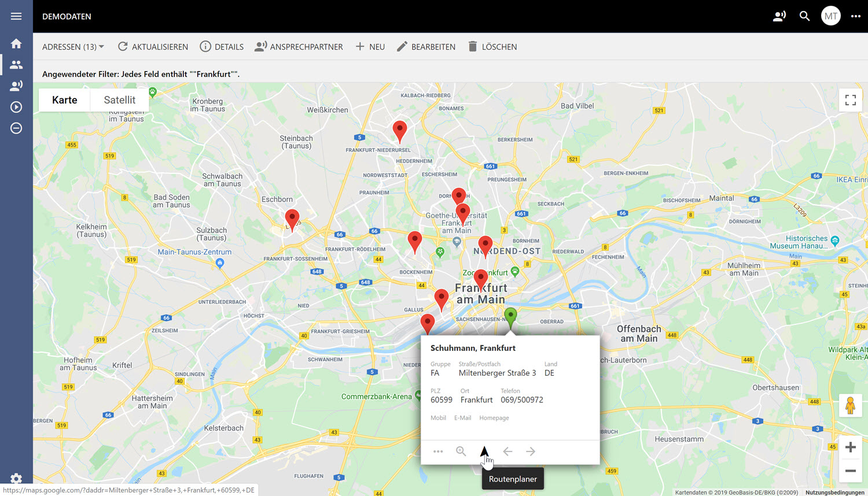Click the magnifier search icon in header

coord(804,16)
